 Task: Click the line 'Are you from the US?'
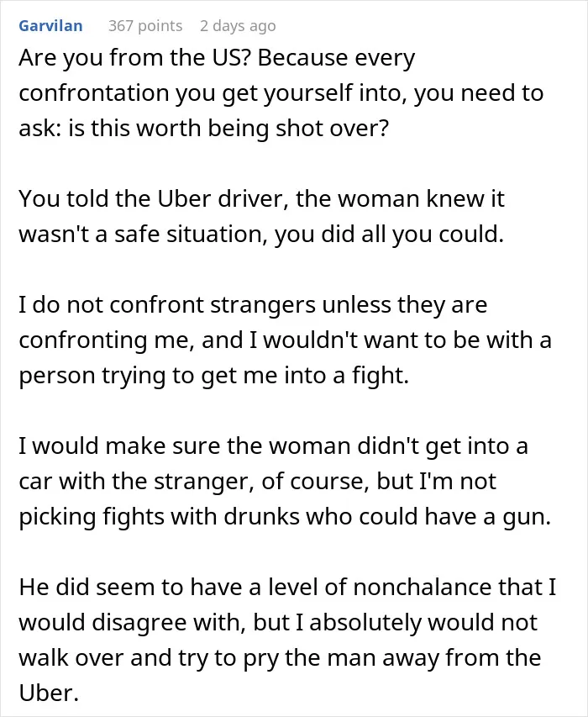click(217, 58)
